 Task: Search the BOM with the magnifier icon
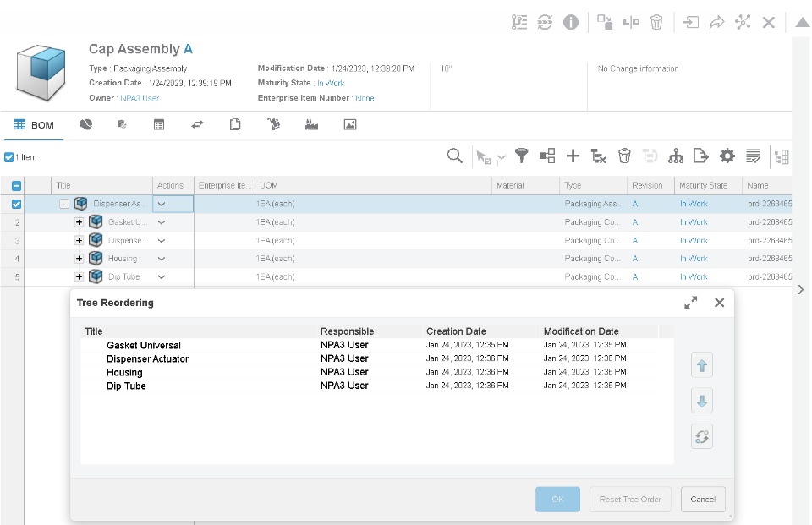[455, 156]
